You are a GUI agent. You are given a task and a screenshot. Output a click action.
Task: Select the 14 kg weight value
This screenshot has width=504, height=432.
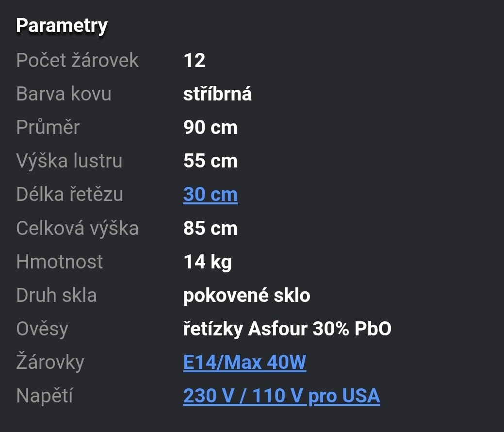(x=208, y=262)
